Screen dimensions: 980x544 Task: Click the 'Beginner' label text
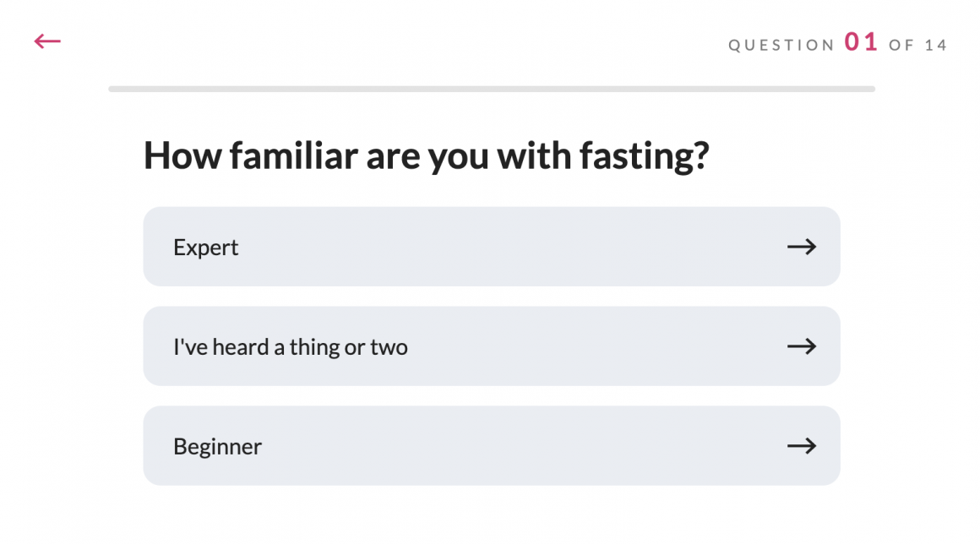(x=217, y=446)
